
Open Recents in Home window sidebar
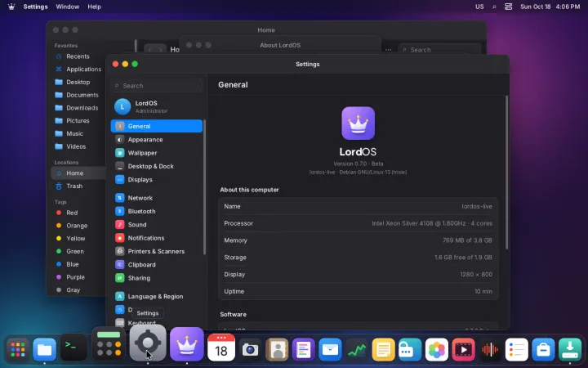(78, 56)
